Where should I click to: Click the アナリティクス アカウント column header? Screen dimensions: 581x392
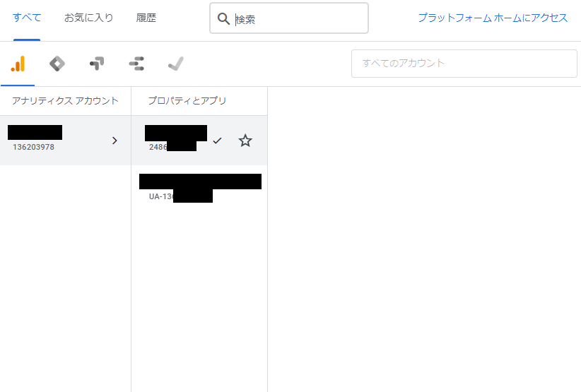65,101
